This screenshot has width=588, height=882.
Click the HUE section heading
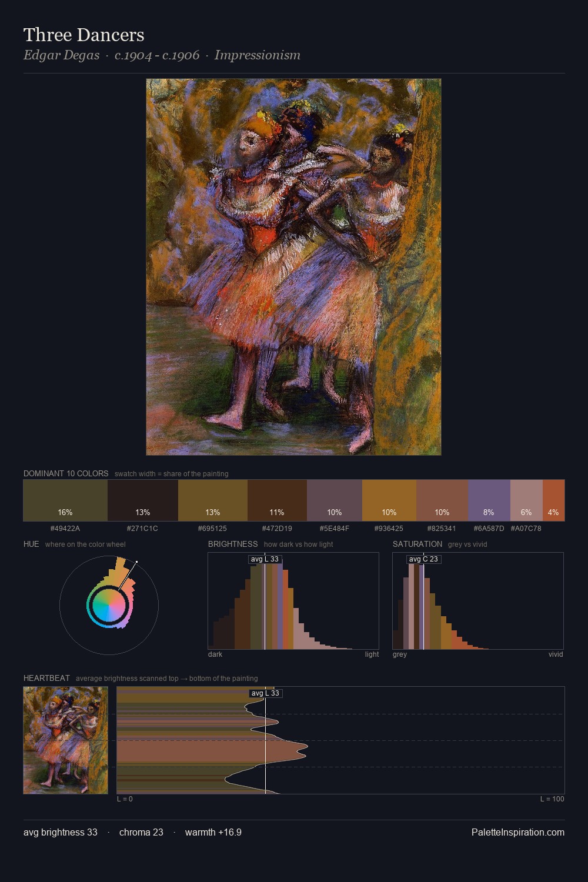[x=31, y=544]
